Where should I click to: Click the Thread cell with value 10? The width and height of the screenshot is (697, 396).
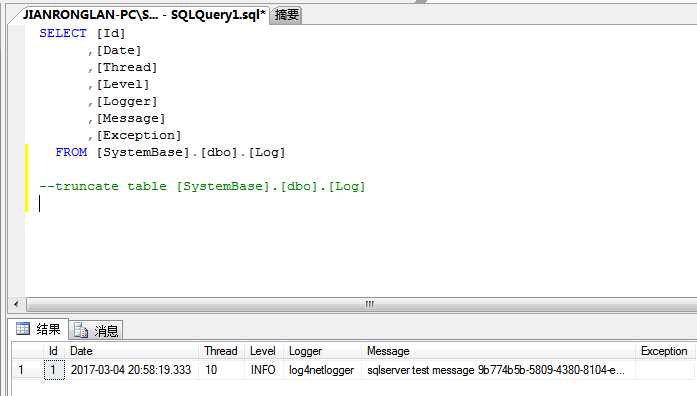[222, 370]
